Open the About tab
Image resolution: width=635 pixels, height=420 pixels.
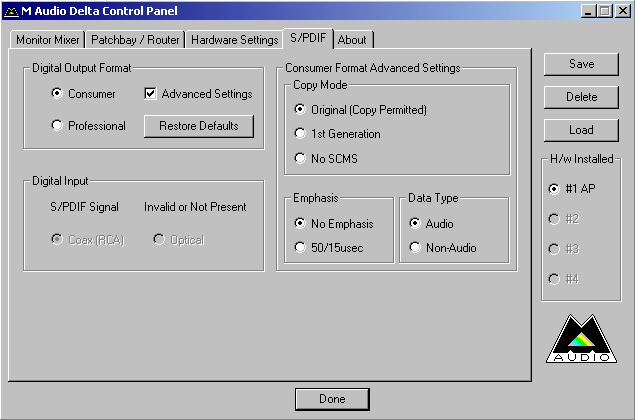click(352, 40)
